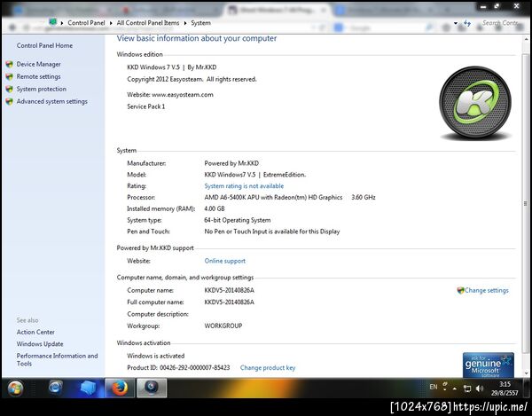Image resolution: width=532 pixels, height=416 pixels.
Task: Click the refresh button beside address bar
Action: pyautogui.click(x=467, y=23)
